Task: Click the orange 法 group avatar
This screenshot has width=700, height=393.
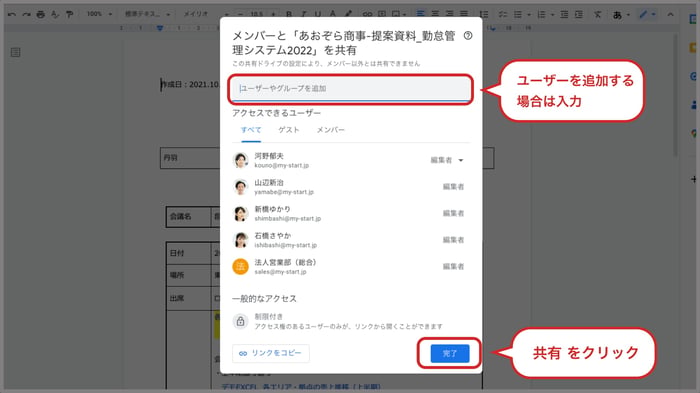Action: pyautogui.click(x=240, y=267)
